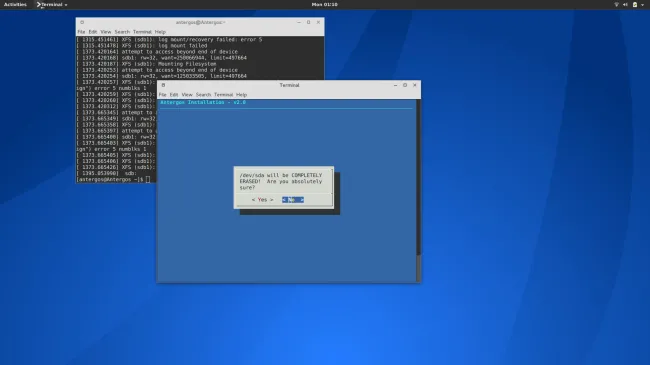Image resolution: width=650 pixels, height=365 pixels.
Task: Click terminal icon in antergos@Antergos title bar
Action: tap(82, 22)
